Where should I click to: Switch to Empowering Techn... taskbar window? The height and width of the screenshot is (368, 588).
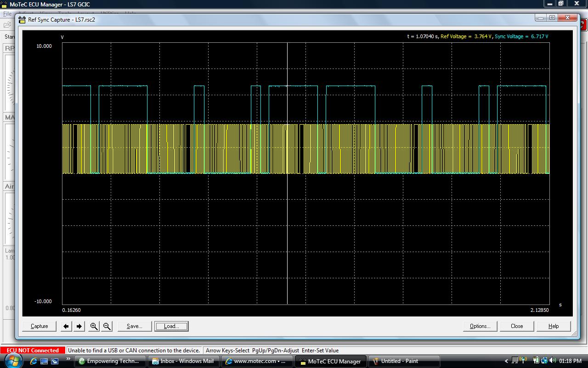[110, 361]
